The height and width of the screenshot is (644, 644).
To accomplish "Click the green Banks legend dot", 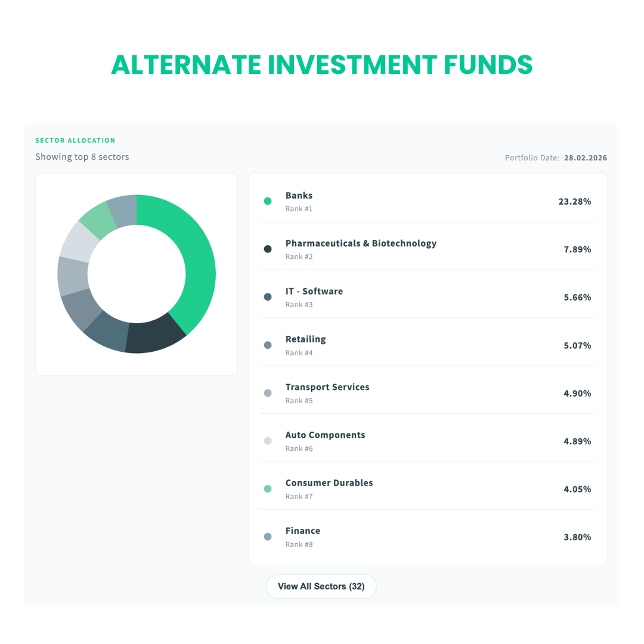I will [x=268, y=202].
